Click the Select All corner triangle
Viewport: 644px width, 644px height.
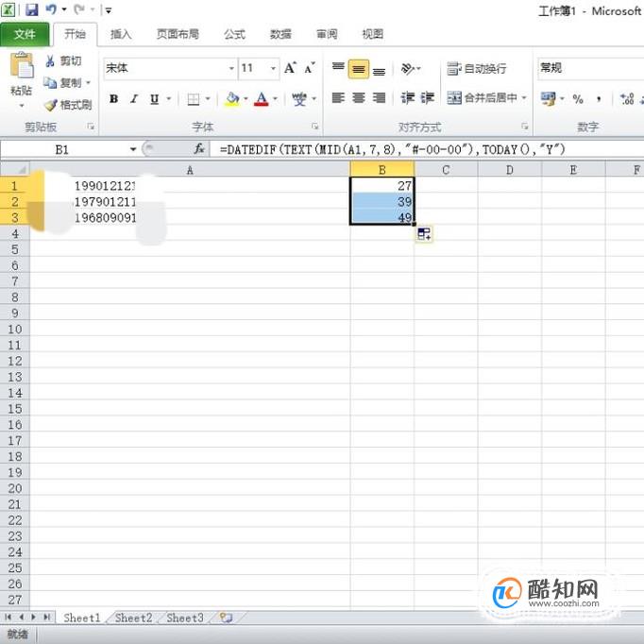pyautogui.click(x=15, y=169)
